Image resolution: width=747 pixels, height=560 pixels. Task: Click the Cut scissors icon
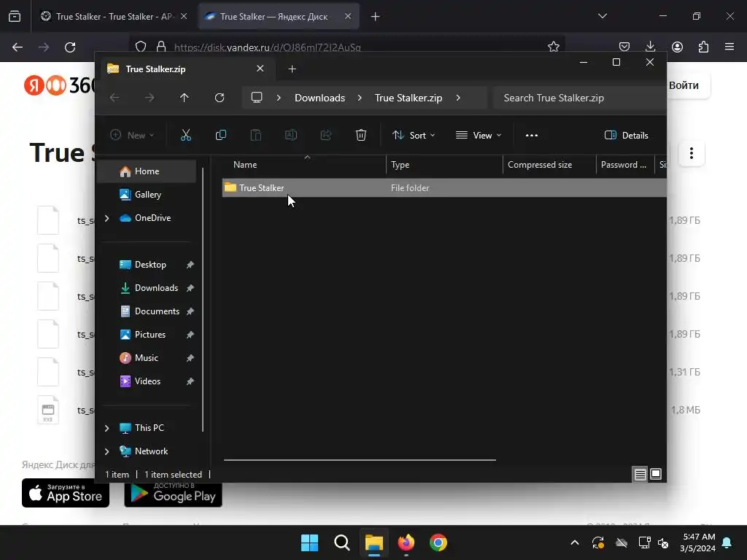coord(186,135)
